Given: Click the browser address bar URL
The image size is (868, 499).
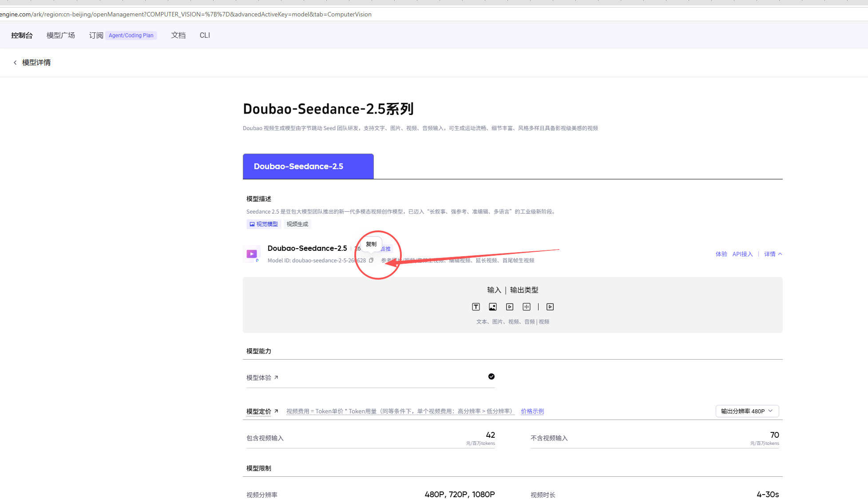Looking at the screenshot, I should pos(186,14).
